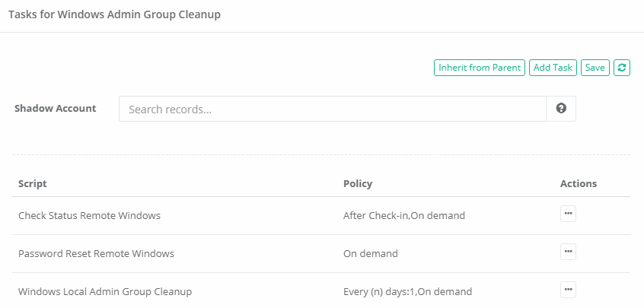Image resolution: width=644 pixels, height=308 pixels.
Task: Open actions menu for Password Reset Remote Windows
Action: pyautogui.click(x=568, y=252)
